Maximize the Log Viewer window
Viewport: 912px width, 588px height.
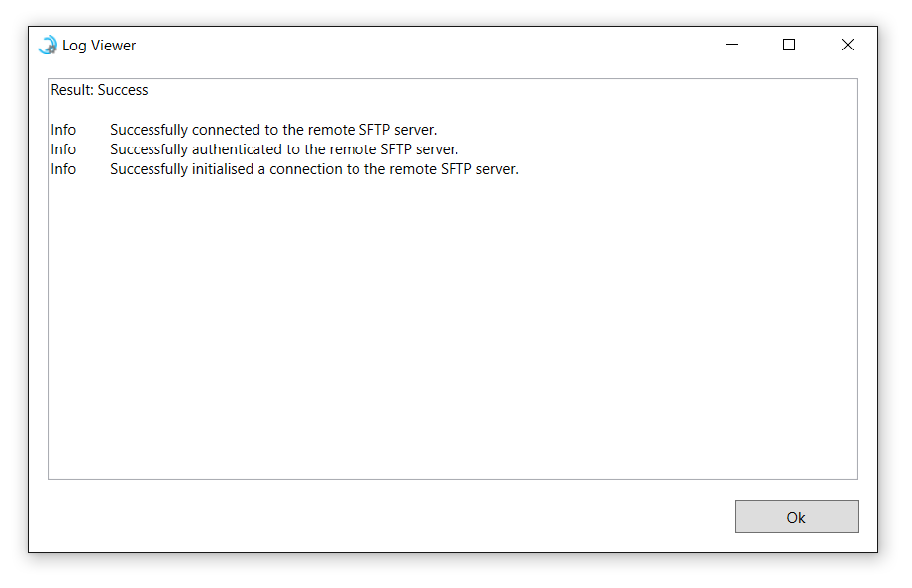pyautogui.click(x=788, y=45)
